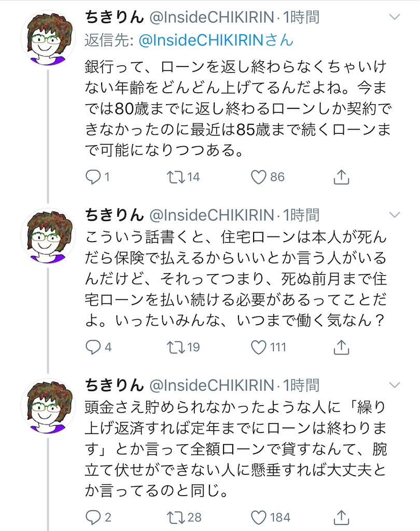Screen dimensions: 420x531
Task: Reply to the first tweet
Action: 94,177
